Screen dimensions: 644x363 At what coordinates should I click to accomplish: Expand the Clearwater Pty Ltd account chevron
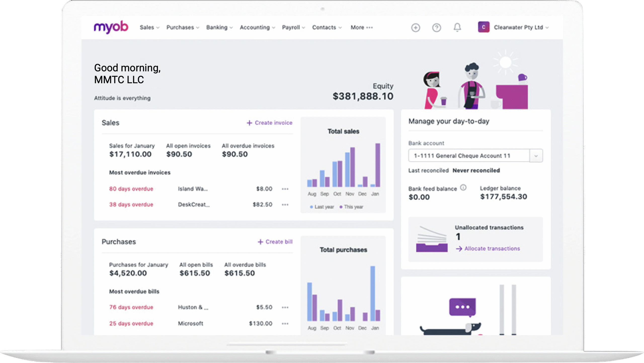pyautogui.click(x=547, y=28)
